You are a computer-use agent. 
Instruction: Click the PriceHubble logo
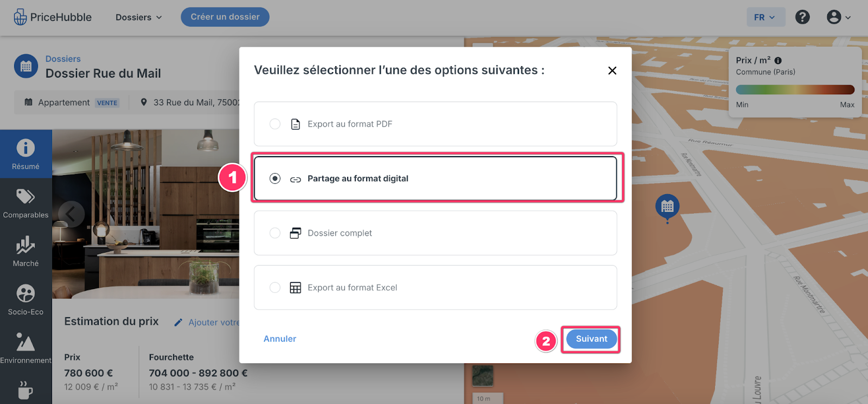53,17
